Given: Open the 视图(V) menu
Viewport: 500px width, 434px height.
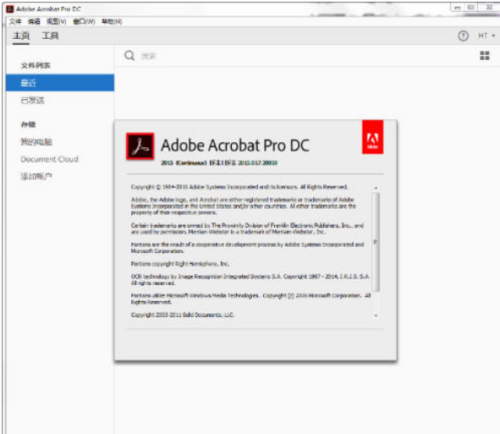Looking at the screenshot, I should (56, 22).
